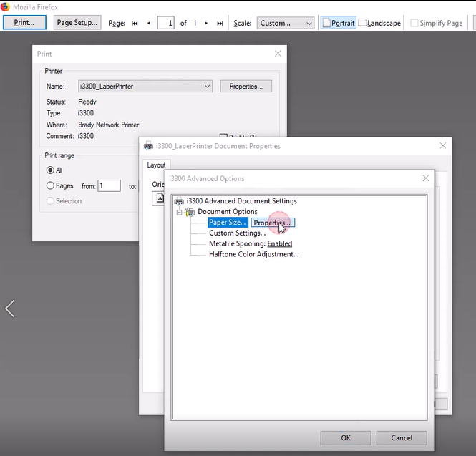
Task: Click the Print... toolbar button
Action: pos(24,23)
